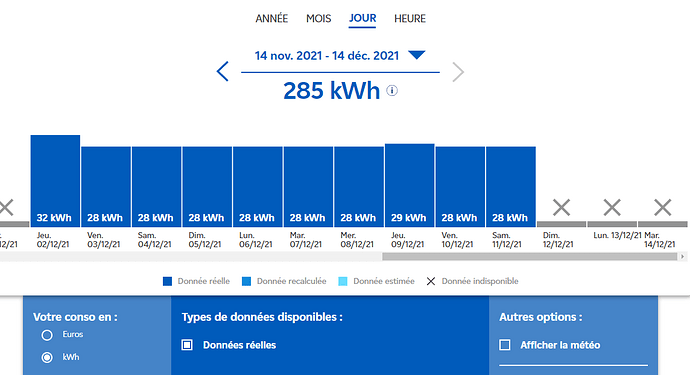Click the Lun. 06/12/21 axis label
This screenshot has height=375, width=690.
point(256,240)
